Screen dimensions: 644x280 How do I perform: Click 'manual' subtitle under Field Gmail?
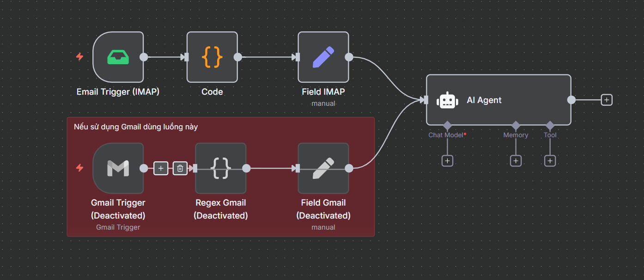pos(323,227)
